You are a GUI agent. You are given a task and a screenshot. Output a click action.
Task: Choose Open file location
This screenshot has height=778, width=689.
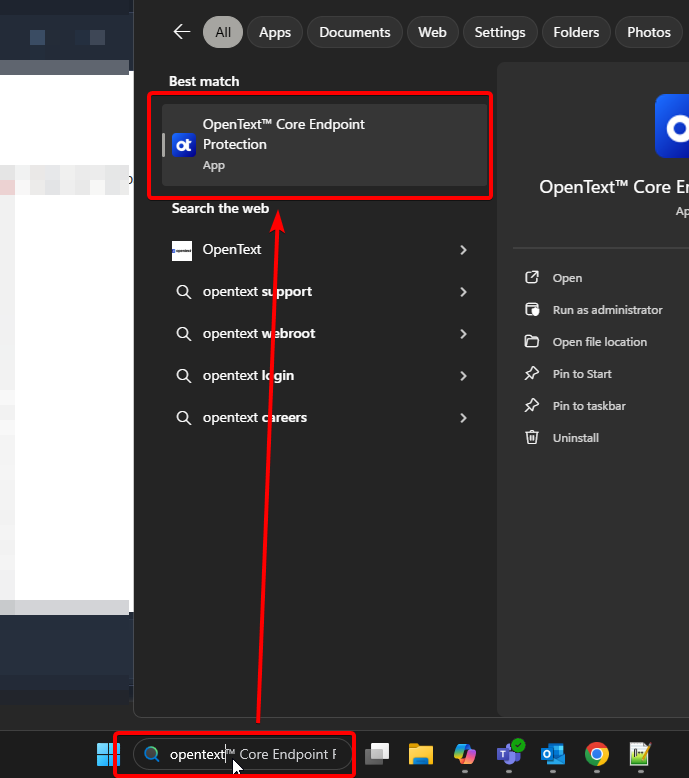600,342
